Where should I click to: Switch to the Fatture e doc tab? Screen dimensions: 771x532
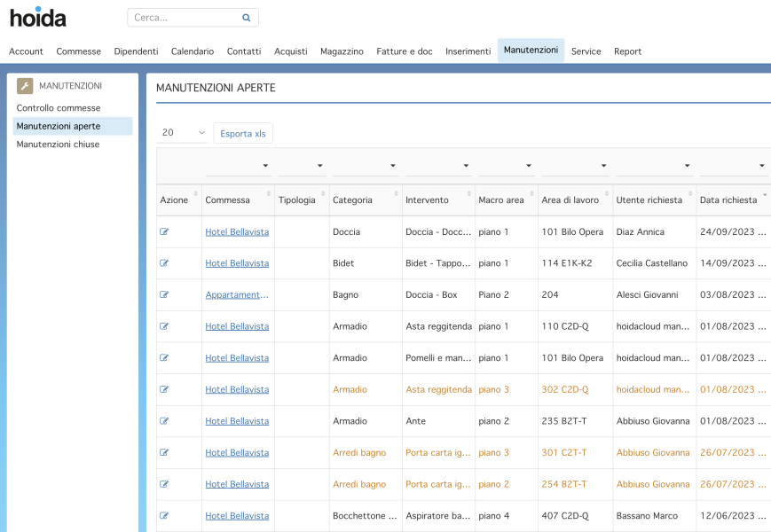click(405, 51)
